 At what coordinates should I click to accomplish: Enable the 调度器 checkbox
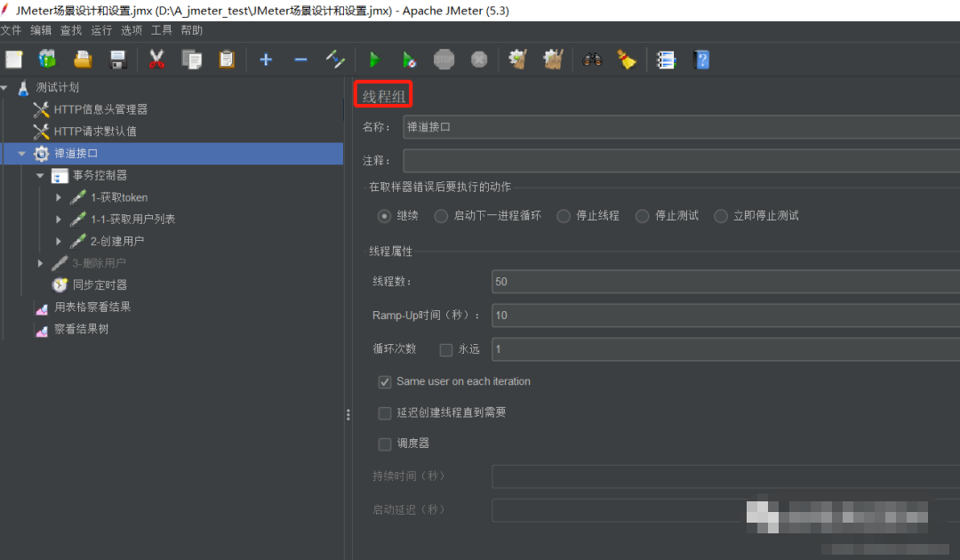coord(384,444)
